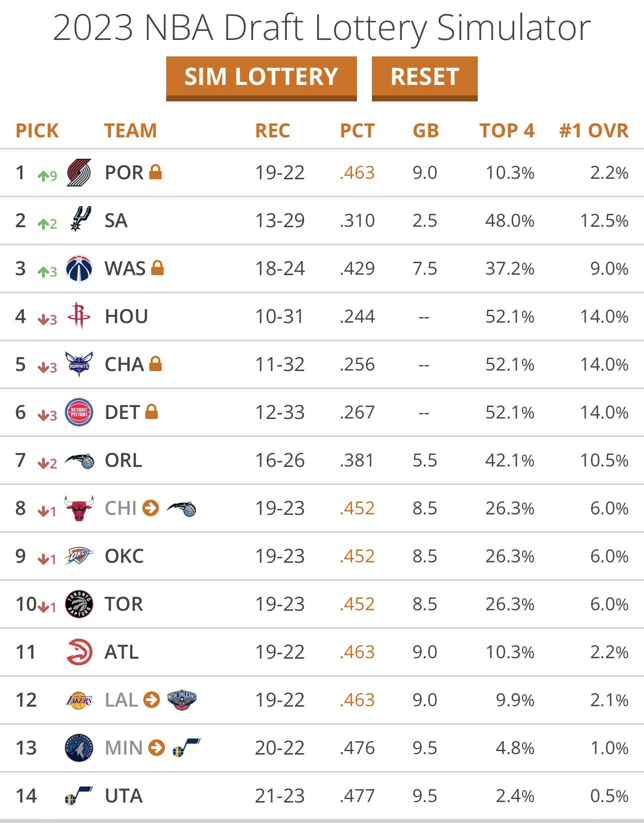
Task: Select the Houston Rockets logo
Action: point(79,316)
